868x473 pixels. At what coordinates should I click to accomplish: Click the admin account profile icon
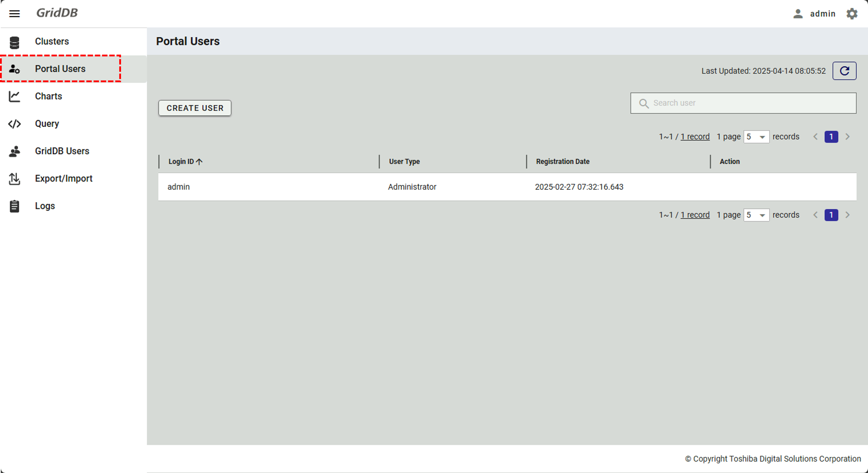(798, 14)
